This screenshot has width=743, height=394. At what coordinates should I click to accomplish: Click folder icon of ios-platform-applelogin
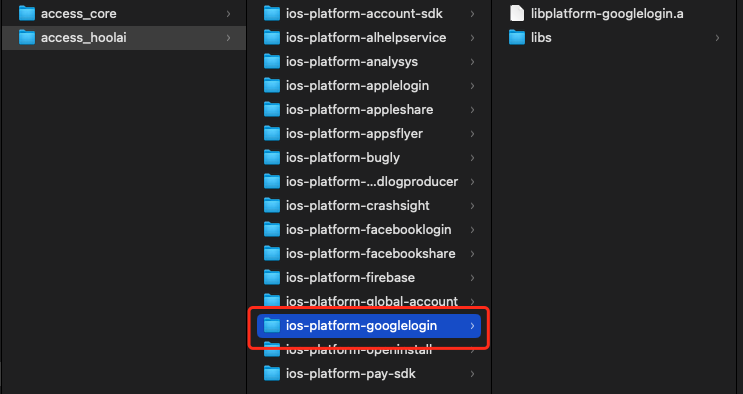pos(272,85)
